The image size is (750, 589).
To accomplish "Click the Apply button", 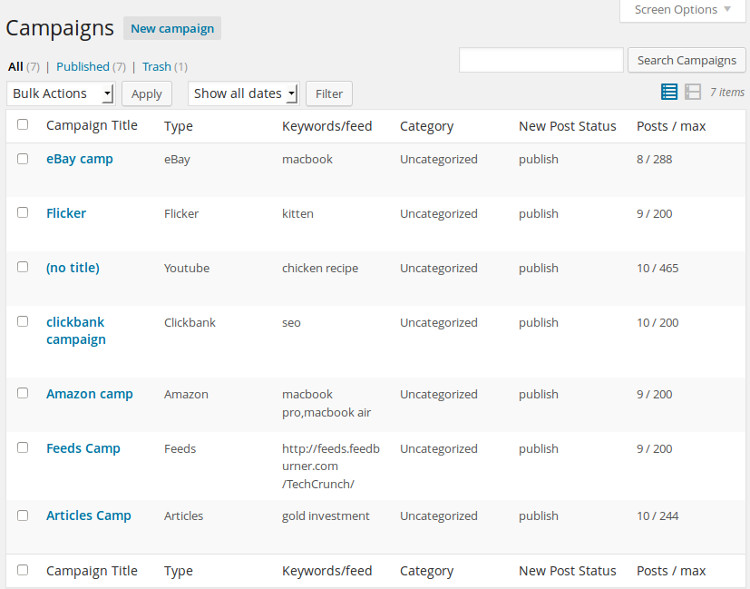I will point(146,94).
